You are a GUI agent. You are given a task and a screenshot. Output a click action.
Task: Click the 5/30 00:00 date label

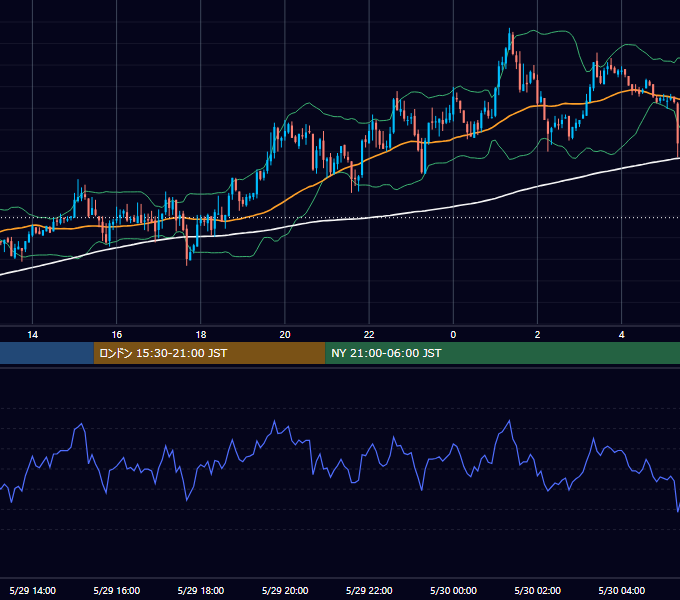[x=453, y=590]
